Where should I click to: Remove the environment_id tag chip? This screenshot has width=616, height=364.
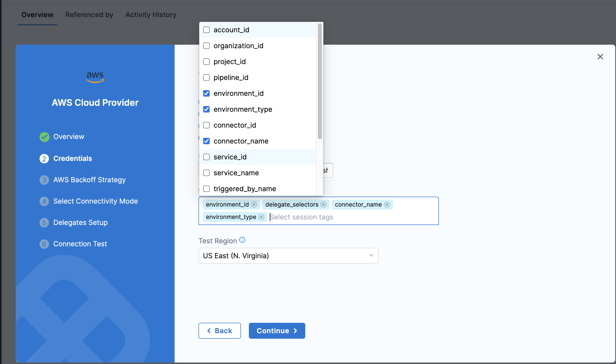coord(254,205)
